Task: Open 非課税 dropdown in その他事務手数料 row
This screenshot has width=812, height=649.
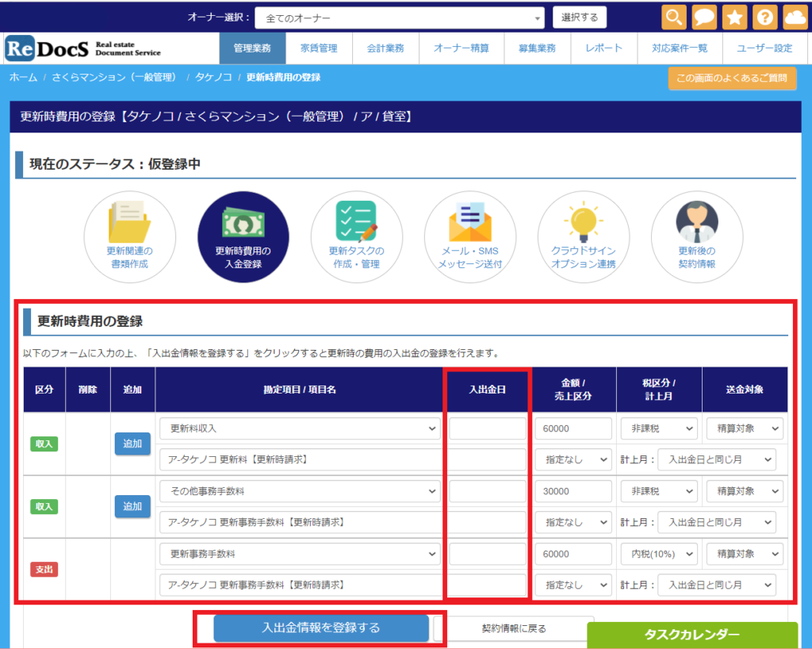Action: click(659, 491)
